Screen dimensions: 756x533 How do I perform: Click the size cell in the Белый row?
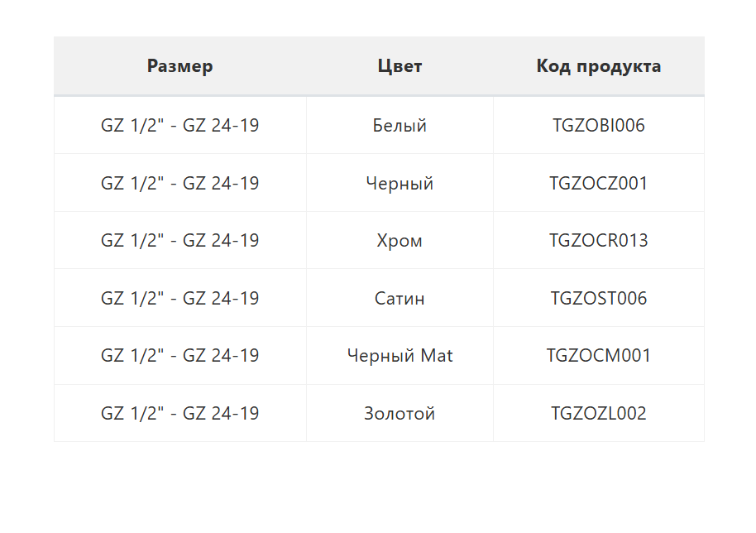179,126
